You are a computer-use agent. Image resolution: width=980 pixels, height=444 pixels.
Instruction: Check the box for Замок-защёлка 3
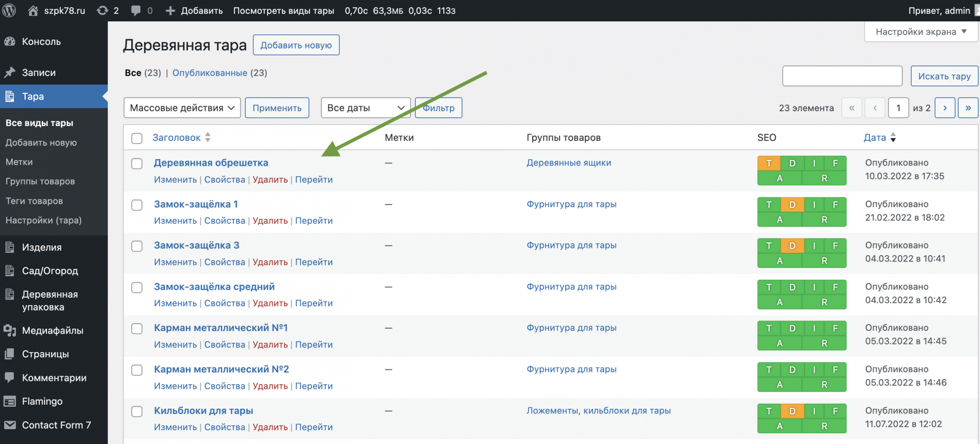(x=137, y=246)
